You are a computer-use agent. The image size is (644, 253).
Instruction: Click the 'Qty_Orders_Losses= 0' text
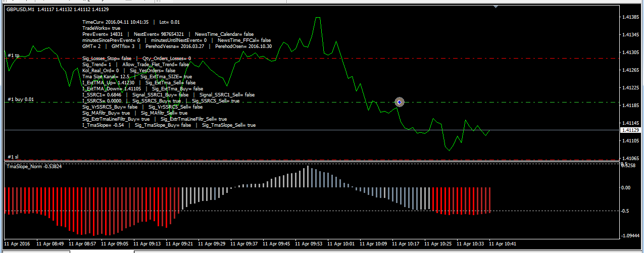coord(167,58)
